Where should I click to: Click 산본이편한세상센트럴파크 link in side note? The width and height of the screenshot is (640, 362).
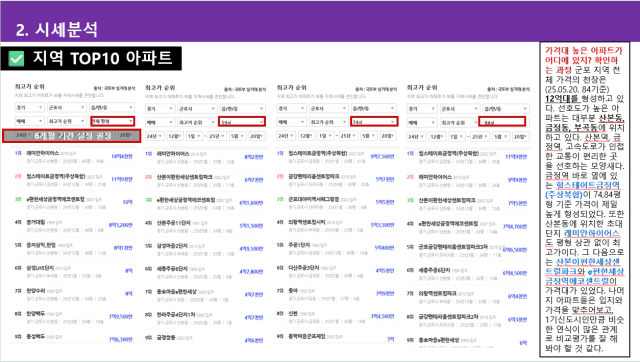[583, 267]
